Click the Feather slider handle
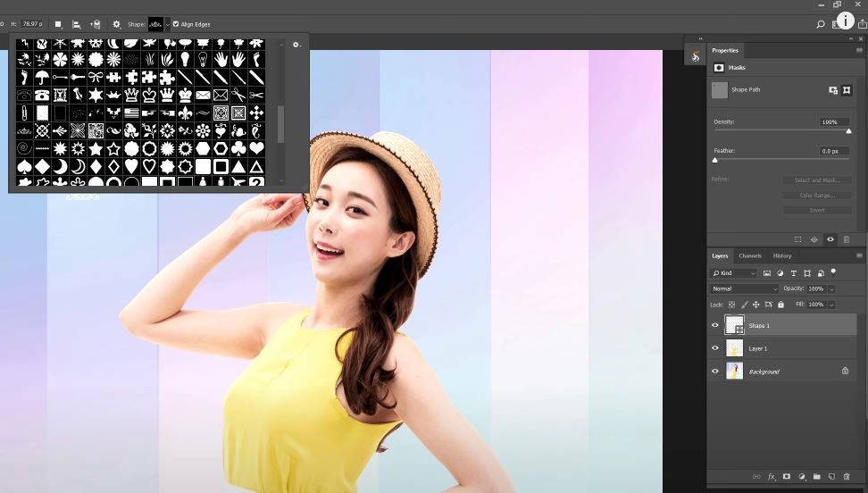Screen dimensions: 868x493 point(714,160)
